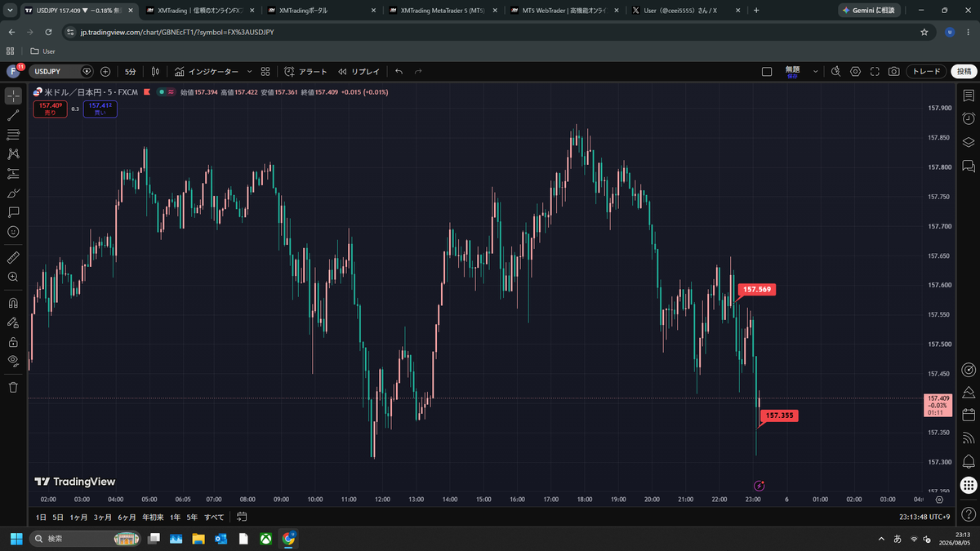The image size is (980, 551).
Task: Expand the manage layouts dropdown arrow
Action: coord(815,72)
